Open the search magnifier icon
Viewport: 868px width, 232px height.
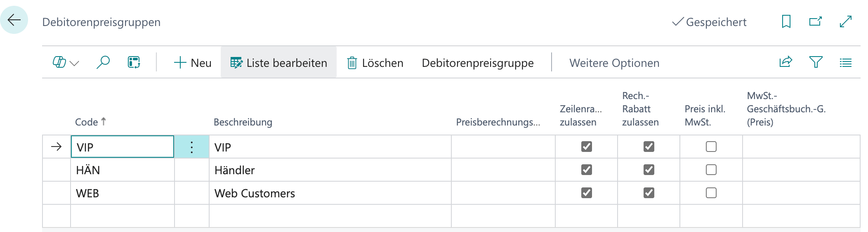(103, 63)
